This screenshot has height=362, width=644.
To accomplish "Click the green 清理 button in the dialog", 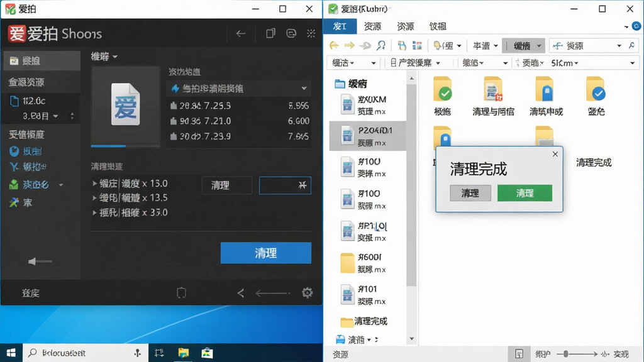I will point(525,193).
